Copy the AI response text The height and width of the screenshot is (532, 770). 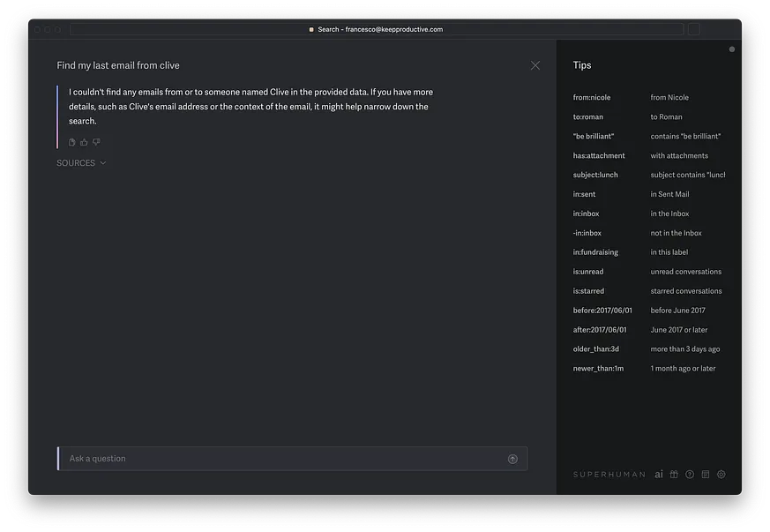[71, 142]
